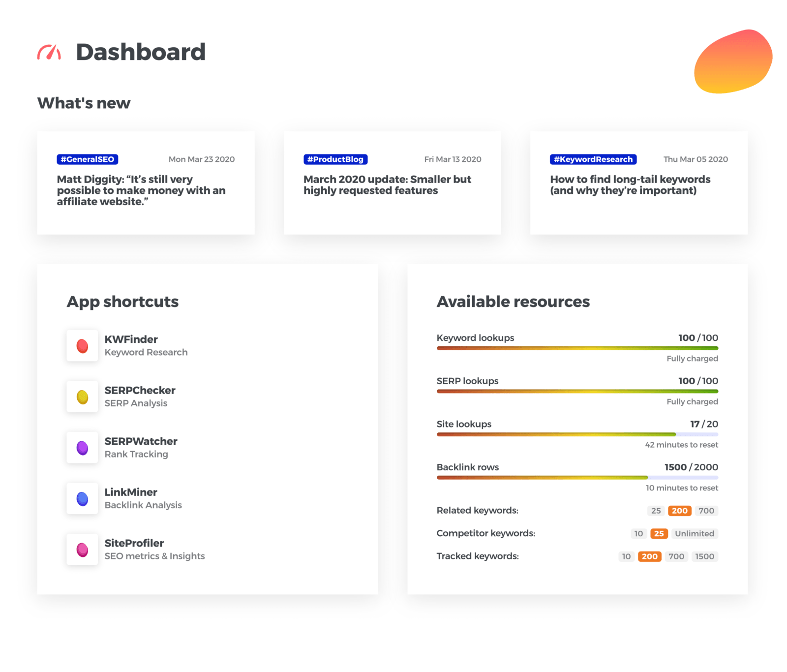
Task: Set Tracked keywords to 1500
Action: click(x=705, y=556)
